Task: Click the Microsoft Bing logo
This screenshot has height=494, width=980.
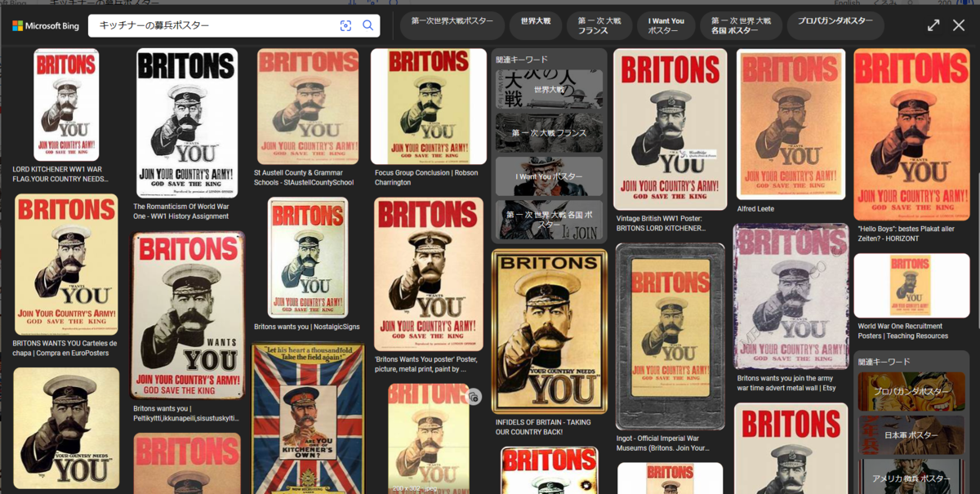Action: pyautogui.click(x=46, y=26)
